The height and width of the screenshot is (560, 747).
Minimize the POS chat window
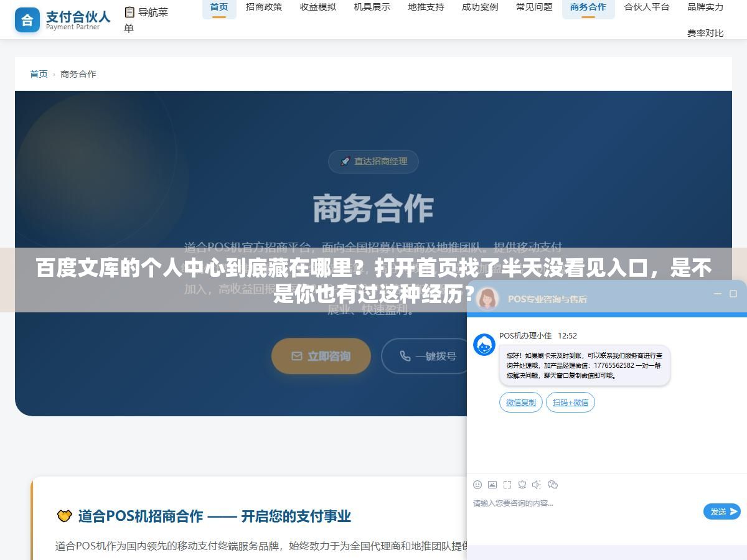718,294
